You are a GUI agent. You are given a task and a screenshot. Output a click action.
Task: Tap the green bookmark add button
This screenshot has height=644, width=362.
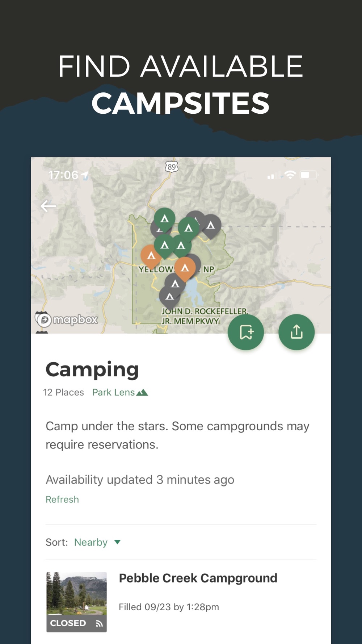click(x=246, y=332)
